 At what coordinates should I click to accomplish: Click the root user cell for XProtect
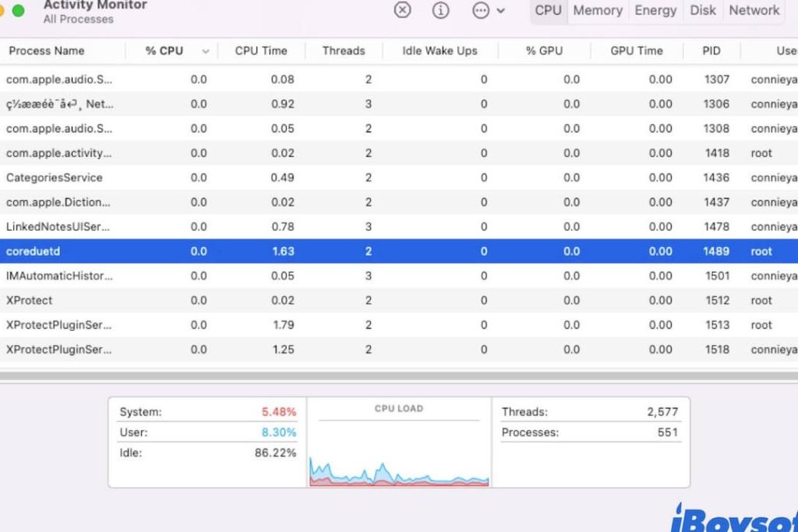pos(761,301)
